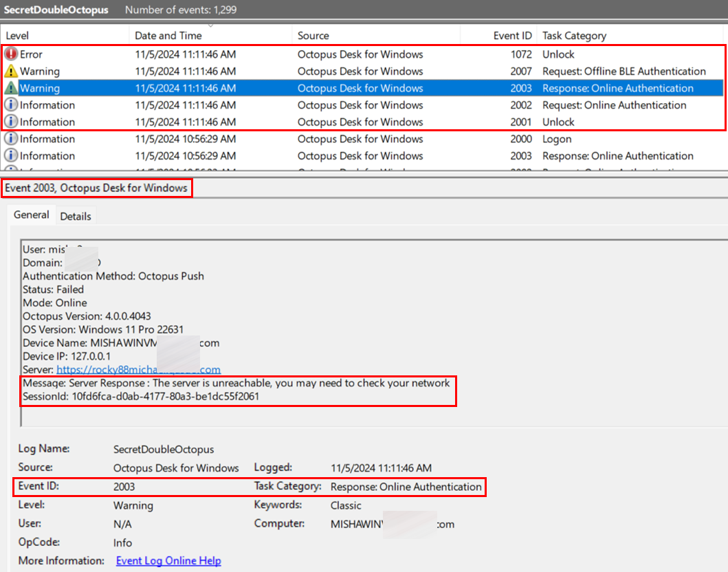Click the Event ID value 2003 in properties

(124, 487)
